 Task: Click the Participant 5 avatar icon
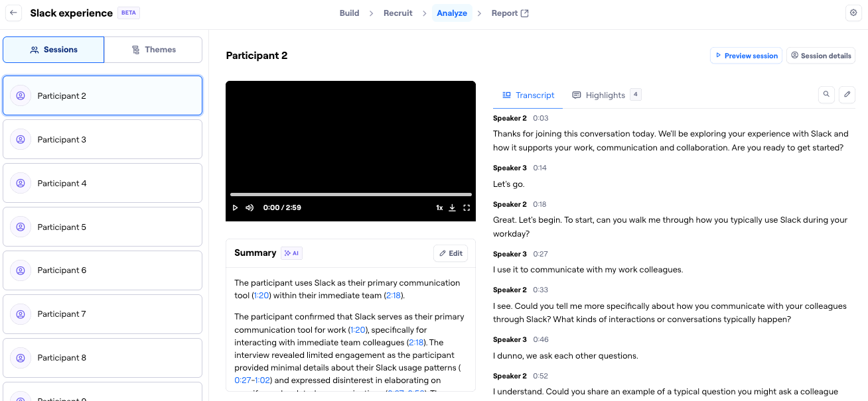[21, 227]
